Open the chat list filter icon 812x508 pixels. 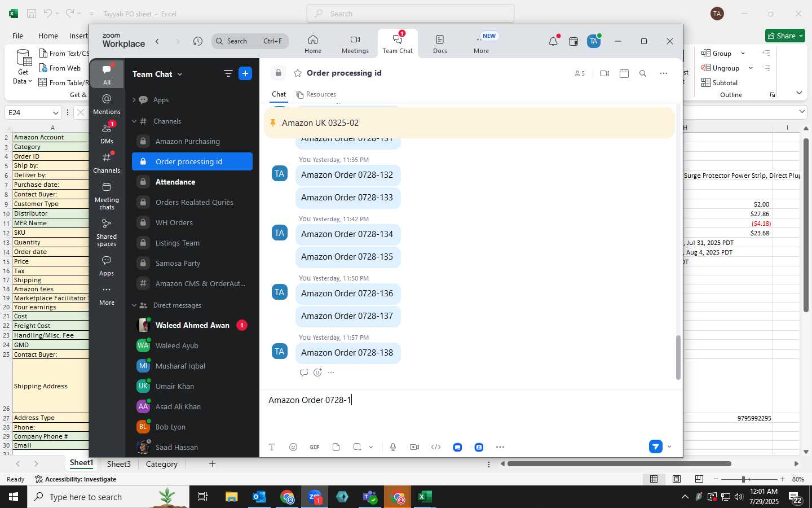(228, 73)
